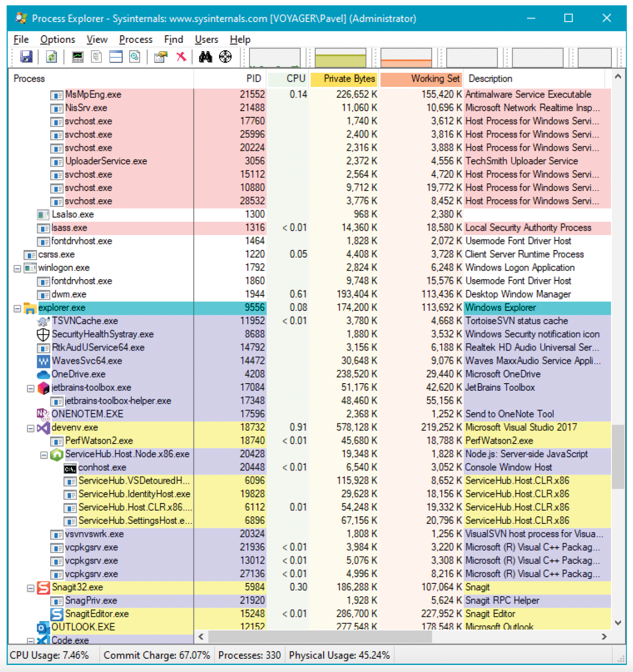
Task: Click the orange physical memory mini graph
Action: click(x=406, y=57)
